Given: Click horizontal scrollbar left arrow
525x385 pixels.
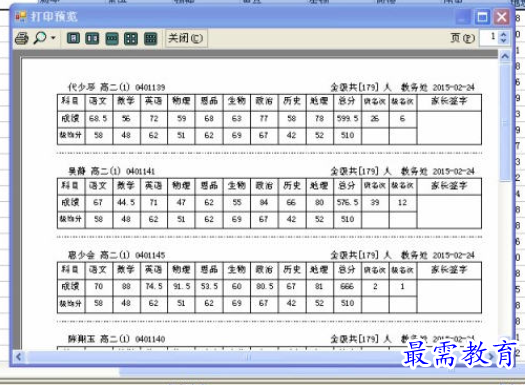Looking at the screenshot, I should (19, 357).
